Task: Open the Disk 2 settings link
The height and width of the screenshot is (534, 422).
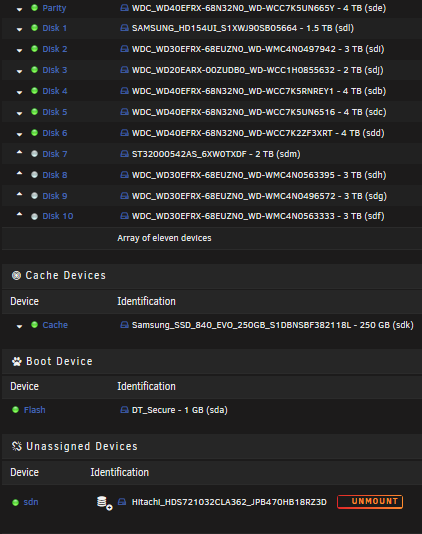Action: click(x=55, y=49)
